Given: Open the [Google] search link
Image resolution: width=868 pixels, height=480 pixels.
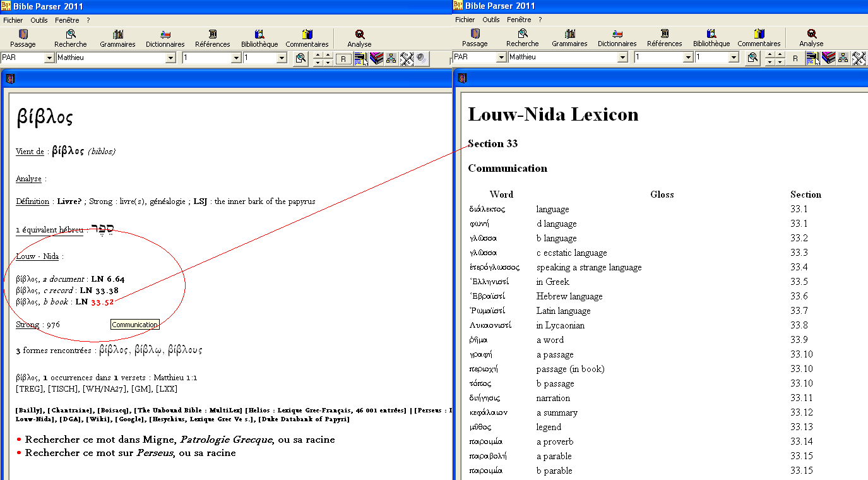Looking at the screenshot, I should pyautogui.click(x=129, y=419).
